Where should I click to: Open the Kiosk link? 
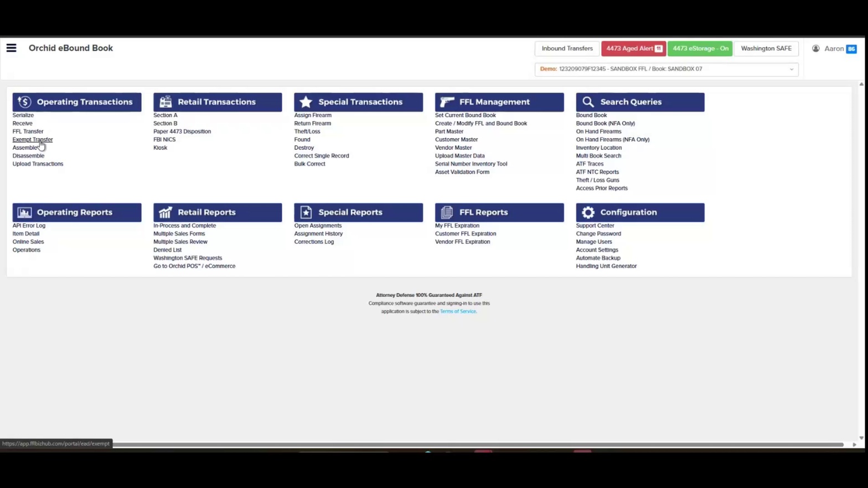pos(160,148)
